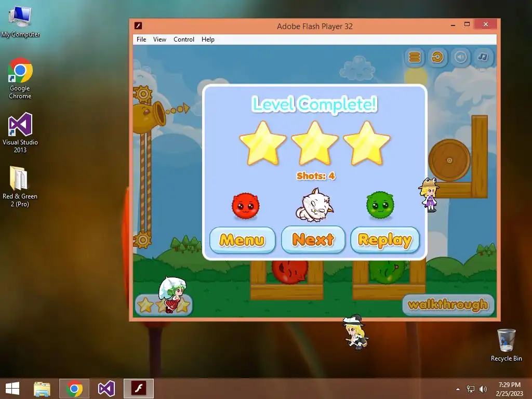This screenshot has height=399, width=532.
Task: Open the game's level list menu icon
Action: click(x=414, y=57)
